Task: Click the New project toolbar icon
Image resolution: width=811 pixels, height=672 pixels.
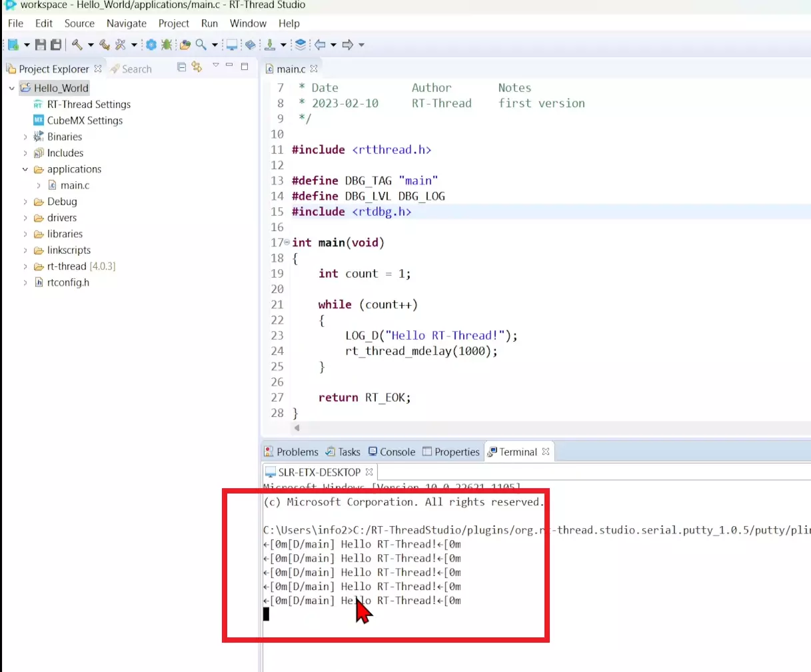Action: tap(13, 45)
